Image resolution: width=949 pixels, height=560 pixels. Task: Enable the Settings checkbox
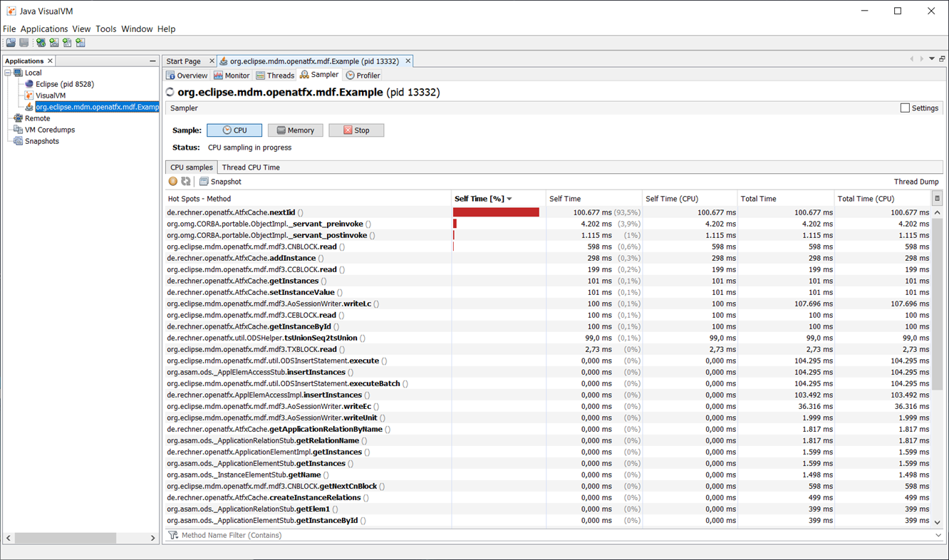point(905,108)
